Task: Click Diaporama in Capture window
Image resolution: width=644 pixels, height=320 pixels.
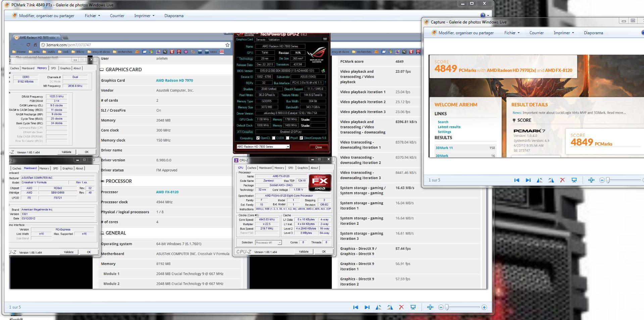Action: (593, 33)
